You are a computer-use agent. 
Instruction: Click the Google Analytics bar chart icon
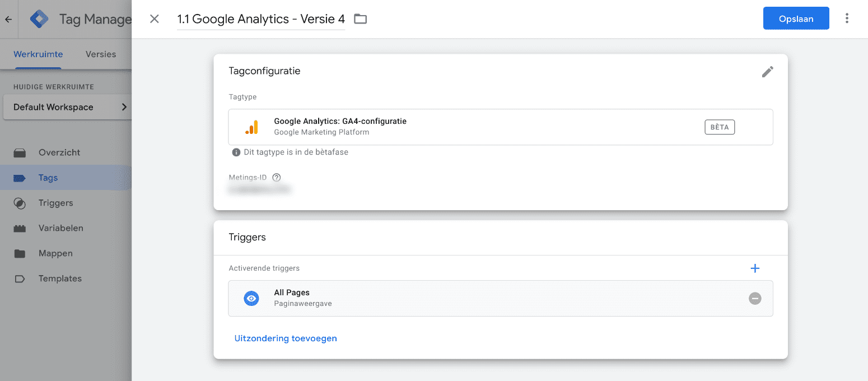pyautogui.click(x=252, y=128)
